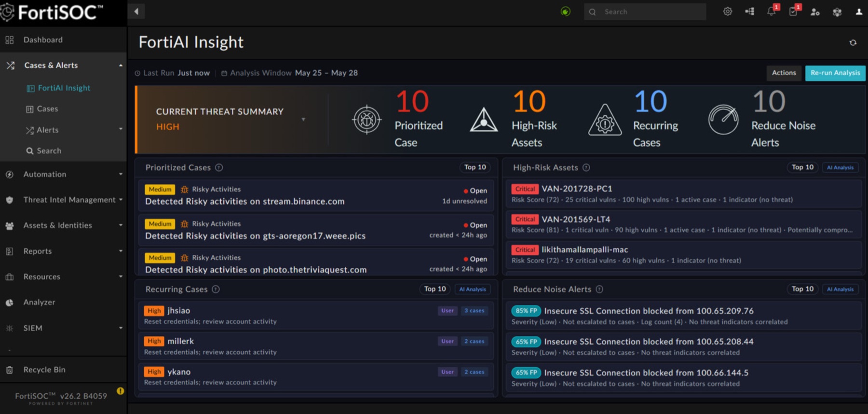868x414 pixels.
Task: Click the 2 cases tag for ykano
Action: click(475, 372)
